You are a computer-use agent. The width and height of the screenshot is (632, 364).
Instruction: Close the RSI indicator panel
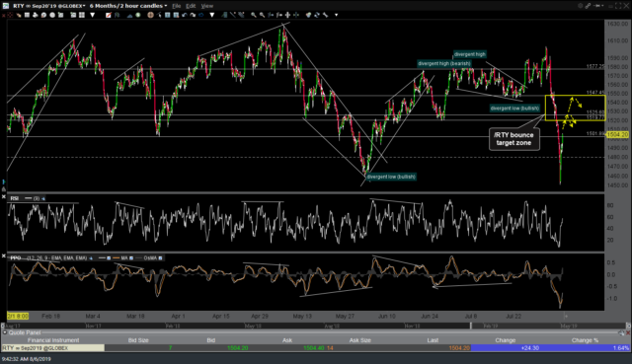[4, 197]
